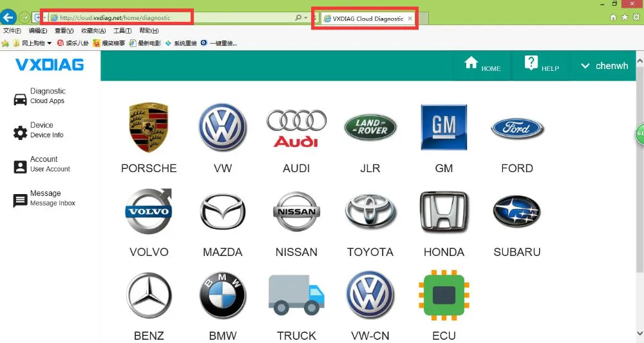Open the TRUCK diagnostic app
Image resolution: width=644 pixels, height=343 pixels.
point(296,295)
